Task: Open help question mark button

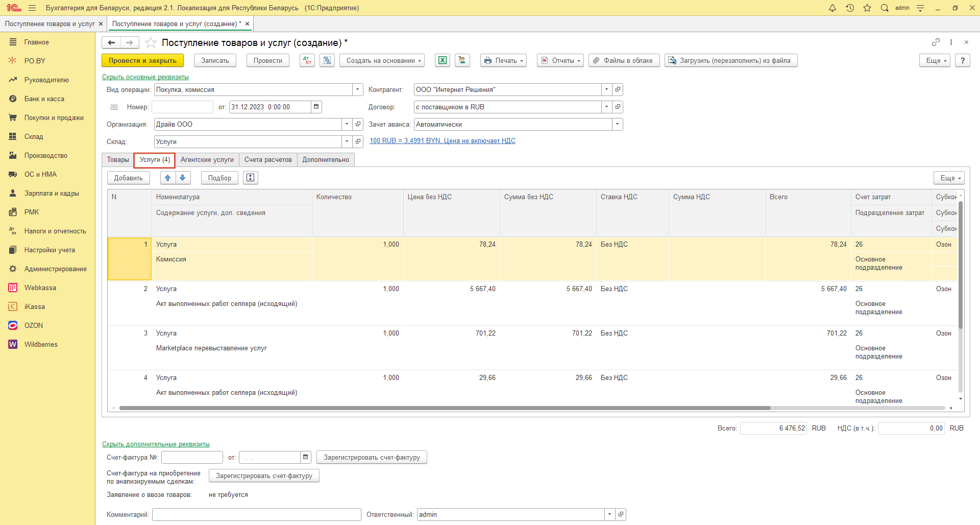Action: coord(963,60)
